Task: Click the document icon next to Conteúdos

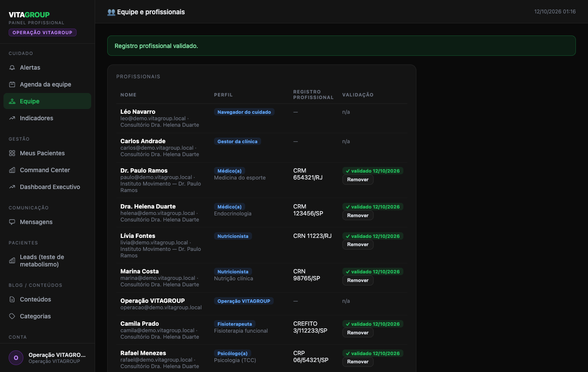Action: coord(12,299)
